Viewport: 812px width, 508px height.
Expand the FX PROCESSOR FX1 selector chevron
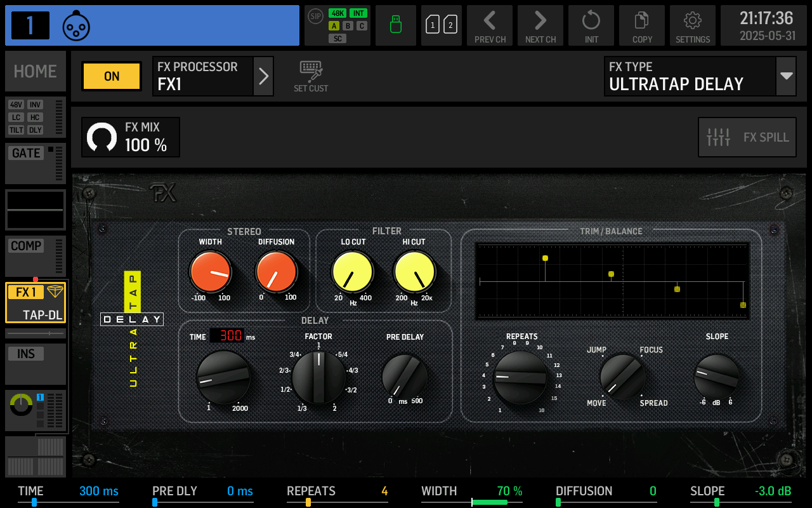pyautogui.click(x=263, y=76)
